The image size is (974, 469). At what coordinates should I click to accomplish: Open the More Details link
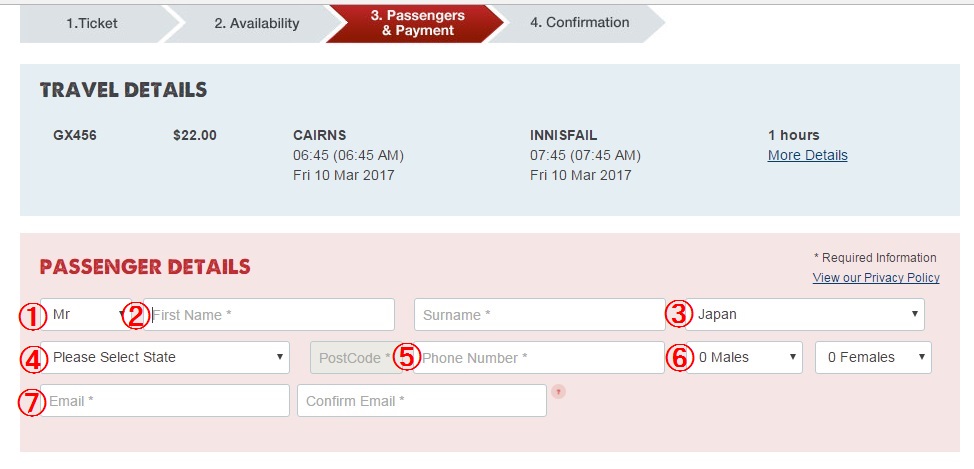tap(807, 155)
